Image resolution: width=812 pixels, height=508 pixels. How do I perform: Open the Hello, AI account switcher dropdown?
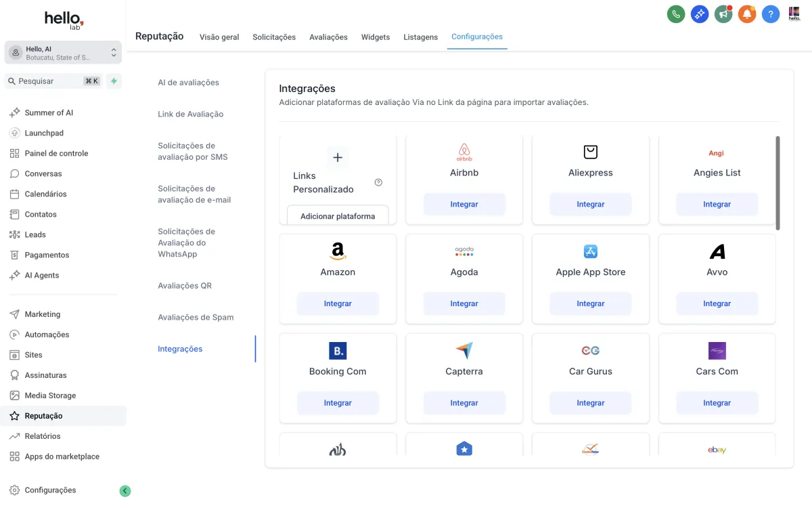click(x=63, y=53)
